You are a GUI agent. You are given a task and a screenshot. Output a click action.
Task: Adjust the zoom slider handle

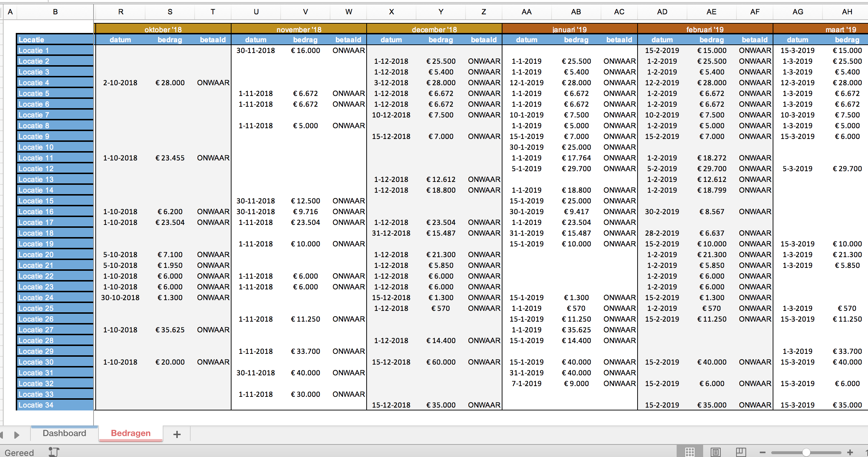806,452
